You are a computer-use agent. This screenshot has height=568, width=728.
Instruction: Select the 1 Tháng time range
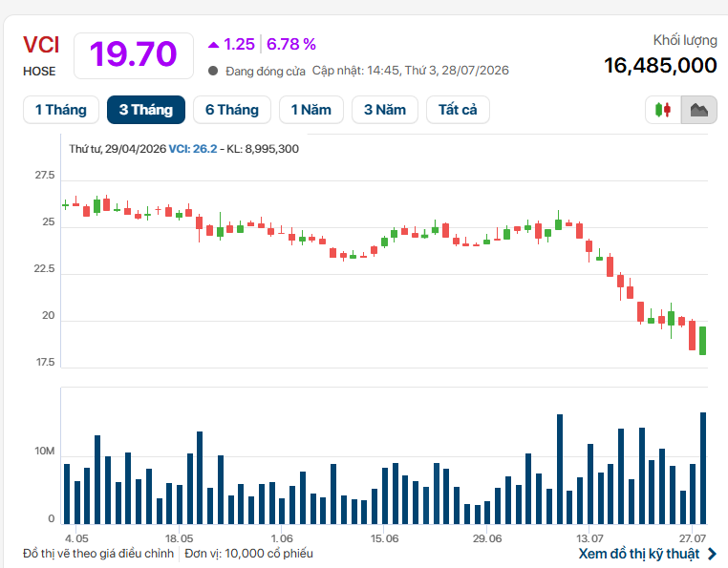coord(61,110)
